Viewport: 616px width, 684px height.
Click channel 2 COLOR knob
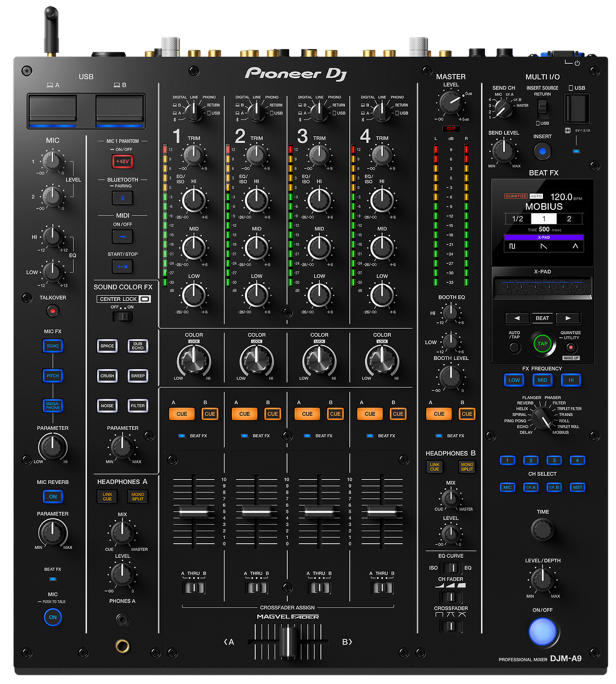click(256, 360)
